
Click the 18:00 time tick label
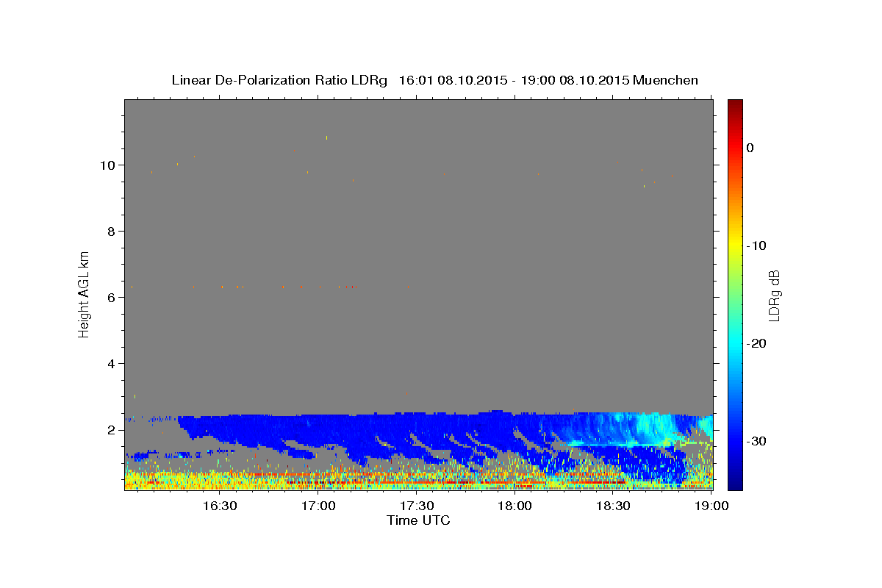(x=514, y=506)
